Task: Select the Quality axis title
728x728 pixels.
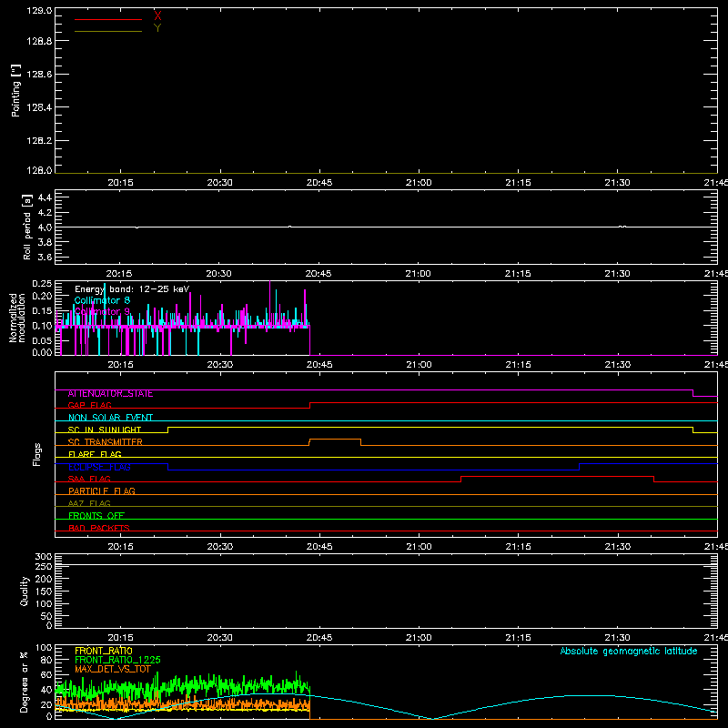Action: (25, 591)
